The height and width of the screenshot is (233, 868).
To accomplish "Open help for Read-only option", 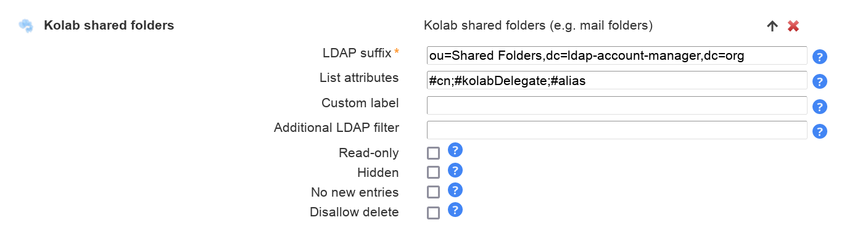I will tap(455, 150).
